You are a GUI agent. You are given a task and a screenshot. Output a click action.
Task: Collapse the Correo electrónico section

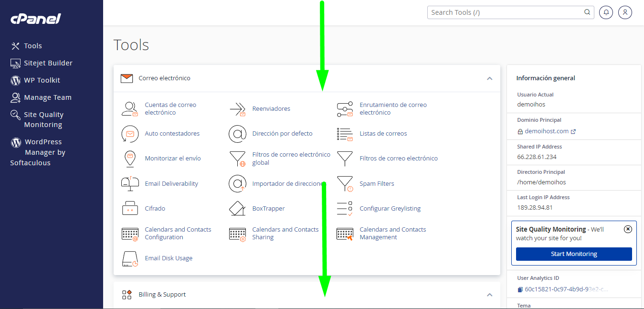pos(489,78)
